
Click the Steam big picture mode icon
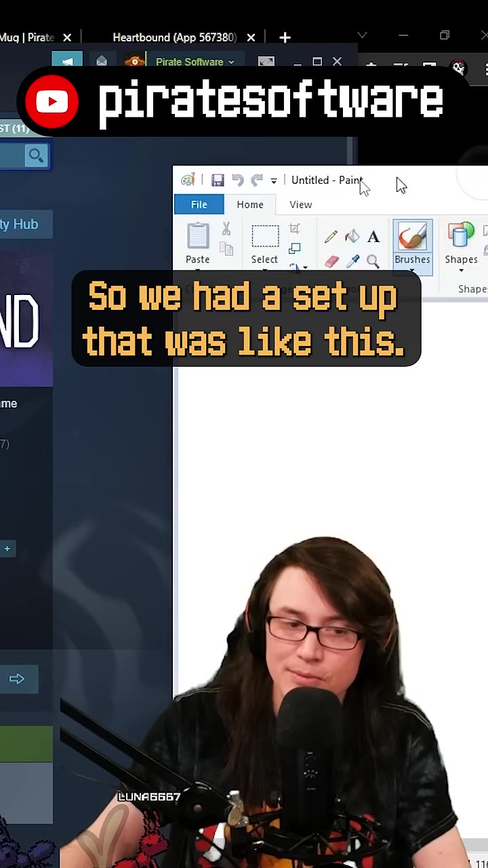point(266,62)
